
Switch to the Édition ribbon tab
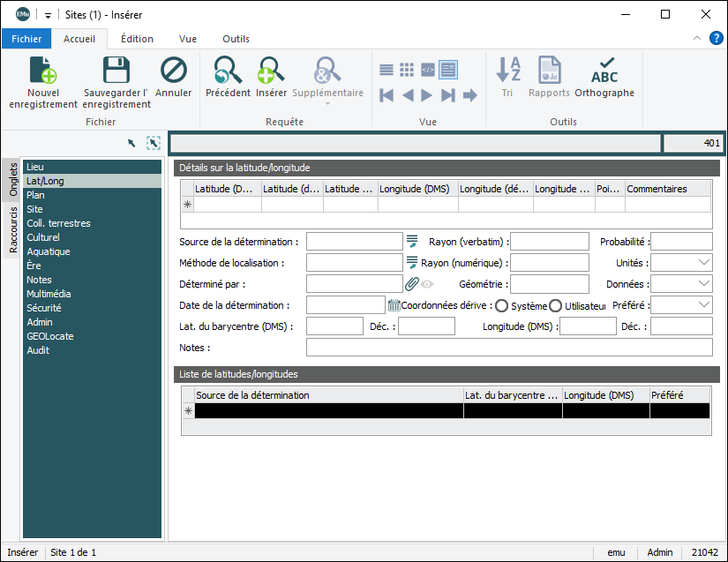point(137,39)
